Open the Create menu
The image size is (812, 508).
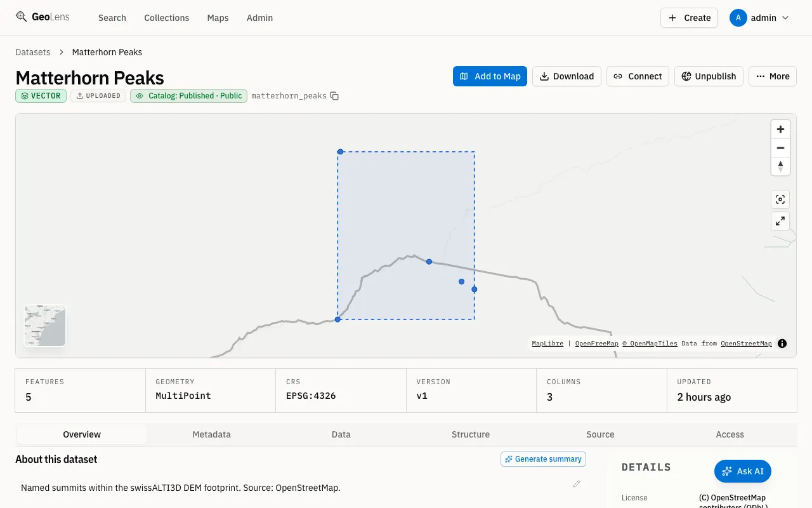(x=690, y=18)
